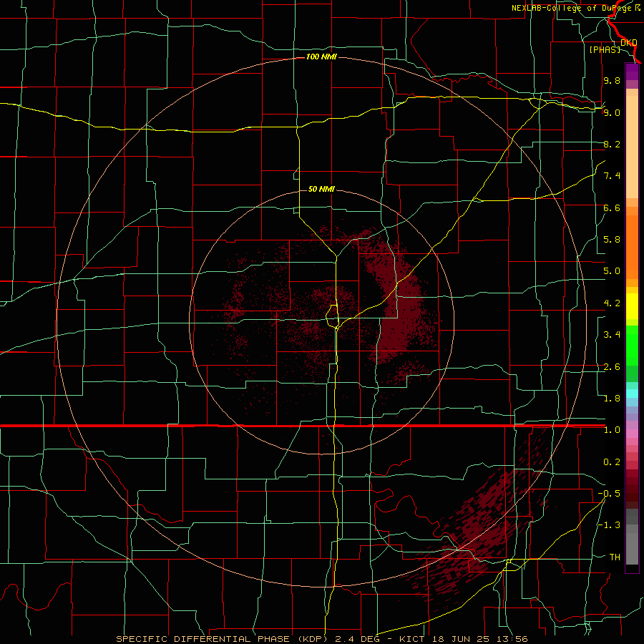Click the 9.0 value on the color scale

click(x=612, y=112)
